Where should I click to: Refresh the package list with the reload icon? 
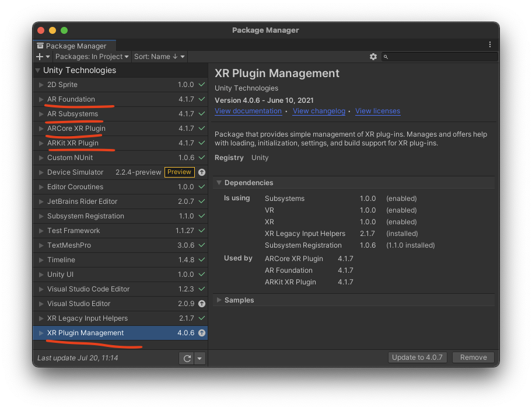187,358
